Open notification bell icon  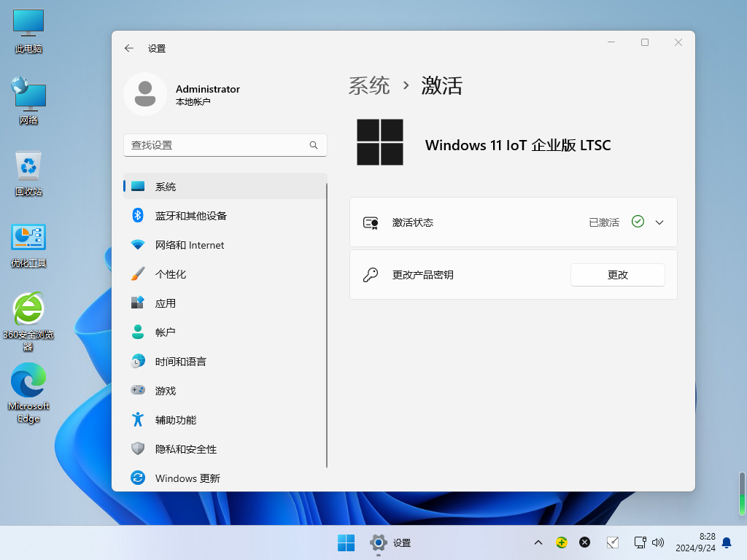pos(727,542)
